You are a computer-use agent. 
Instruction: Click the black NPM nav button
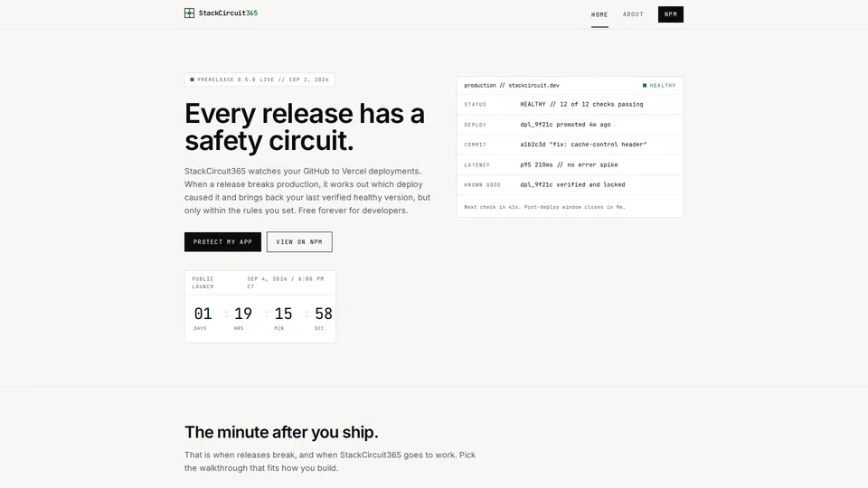tap(670, 14)
